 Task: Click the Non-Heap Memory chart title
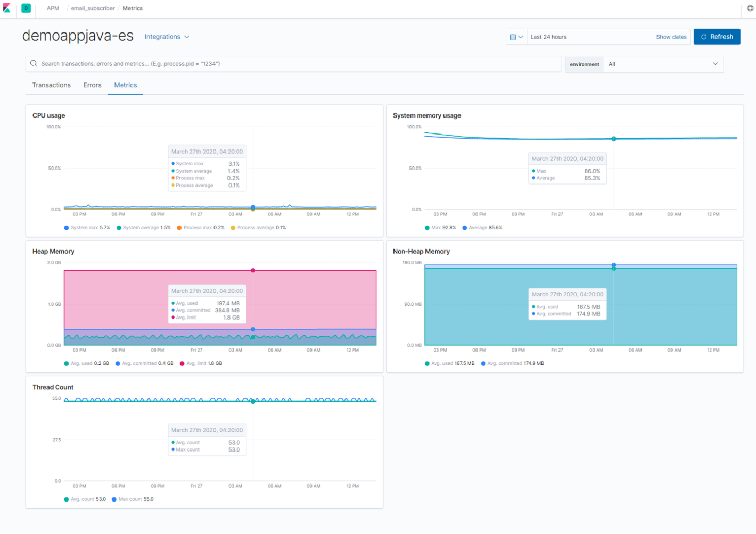coord(421,251)
